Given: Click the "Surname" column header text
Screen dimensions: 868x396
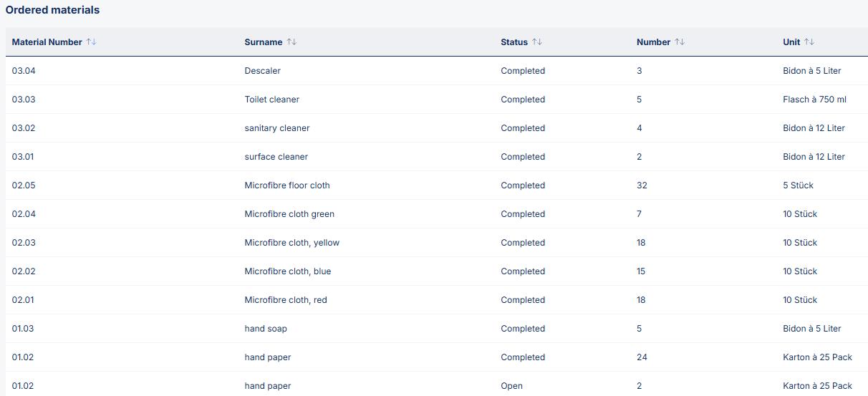Looking at the screenshot, I should click(263, 42).
